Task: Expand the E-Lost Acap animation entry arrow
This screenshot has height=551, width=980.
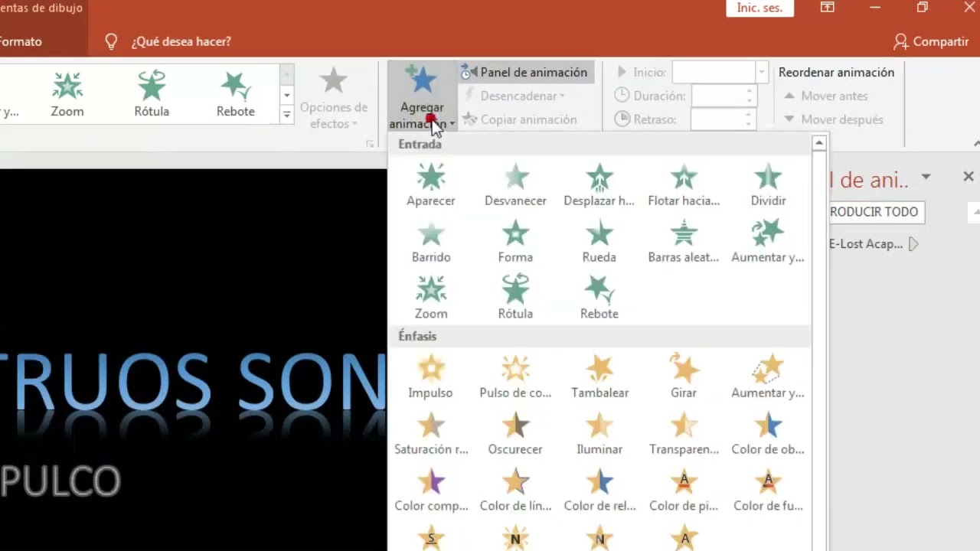Action: click(x=913, y=244)
